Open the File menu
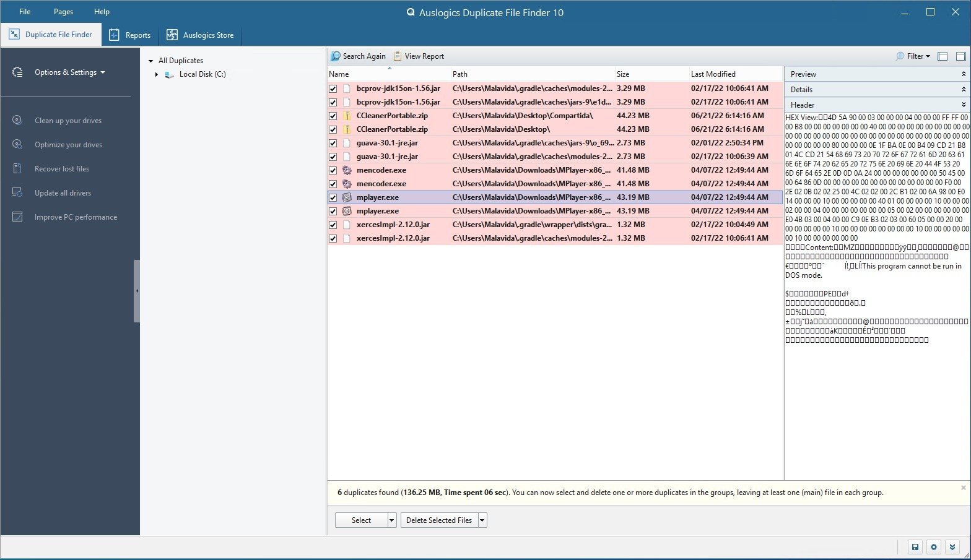 (x=25, y=12)
